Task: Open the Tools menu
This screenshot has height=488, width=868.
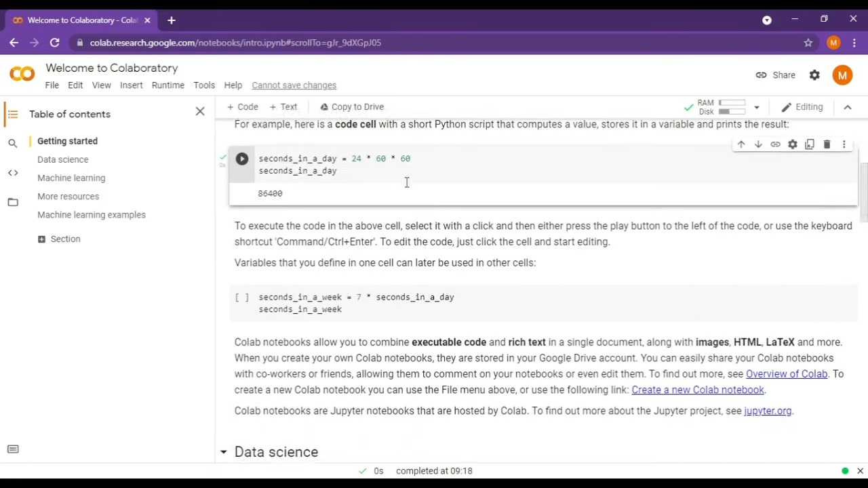Action: click(204, 85)
